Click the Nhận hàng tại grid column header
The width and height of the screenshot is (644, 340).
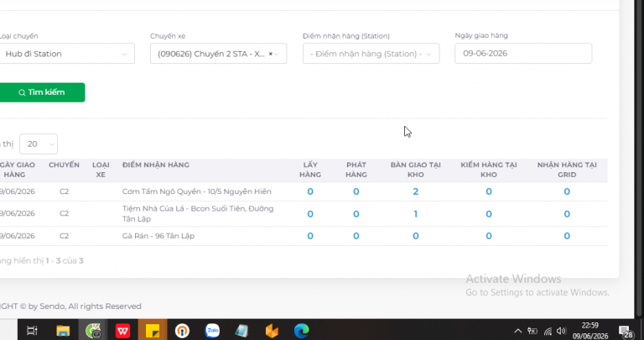pos(567,170)
